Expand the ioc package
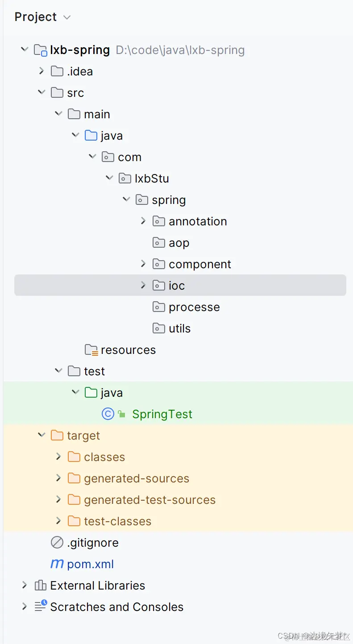 click(x=143, y=286)
